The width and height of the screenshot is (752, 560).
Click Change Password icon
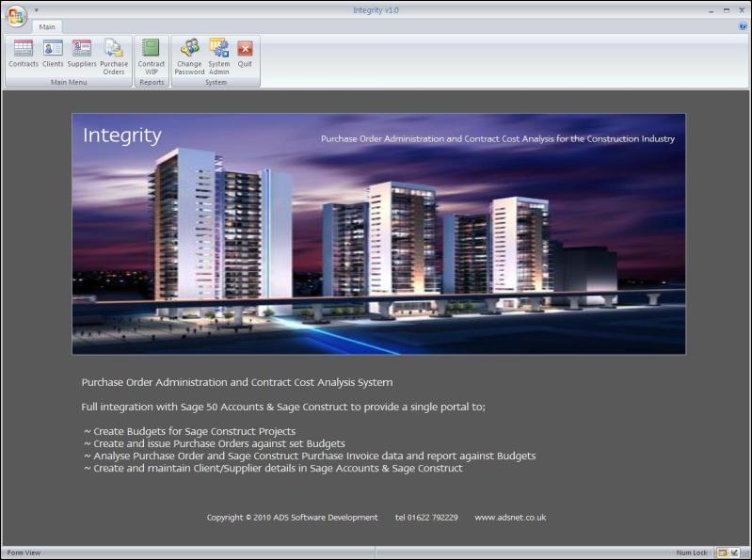click(x=189, y=56)
